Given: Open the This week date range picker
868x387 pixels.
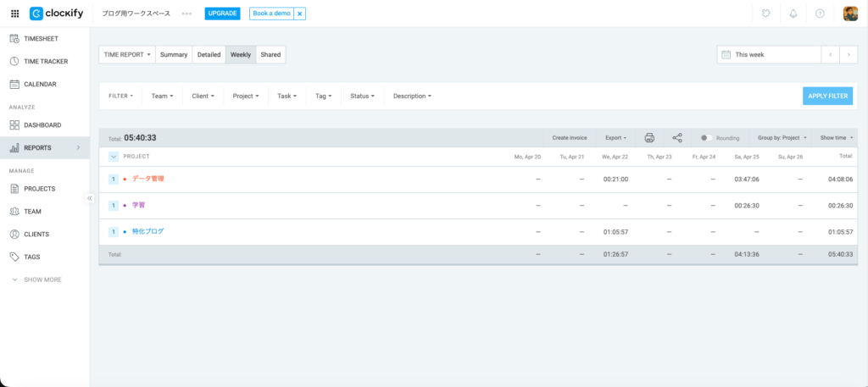Looking at the screenshot, I should (768, 54).
